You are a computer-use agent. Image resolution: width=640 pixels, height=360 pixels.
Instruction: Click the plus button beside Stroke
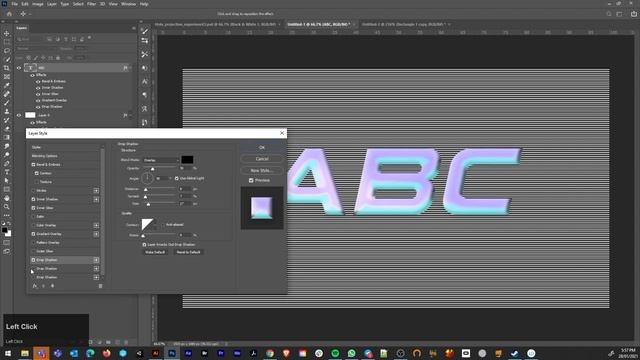[96, 191]
